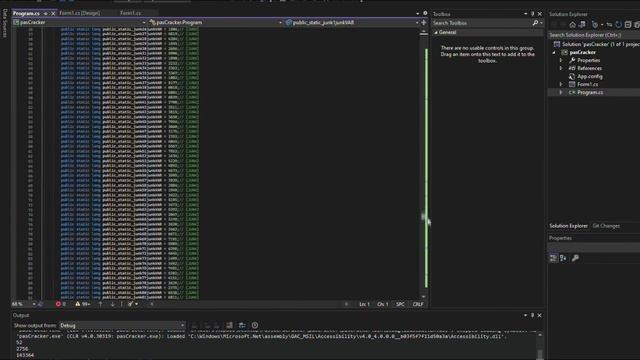Go to previous issue with up arrow
The image size is (640, 360).
click(x=100, y=304)
